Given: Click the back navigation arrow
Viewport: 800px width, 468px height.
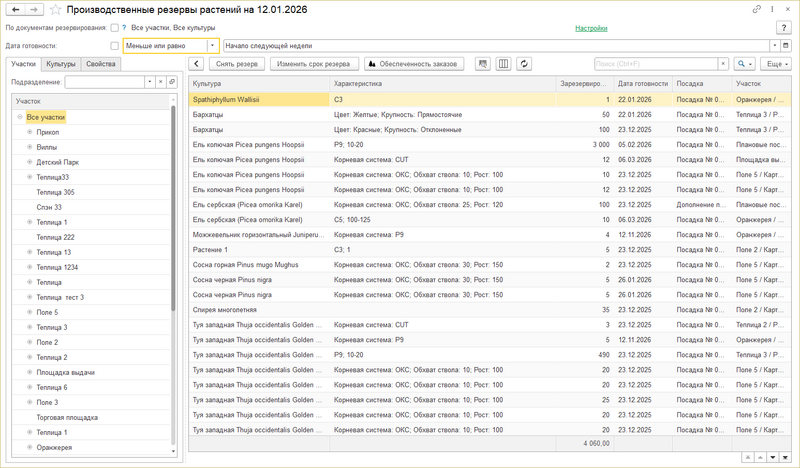Looking at the screenshot, I should [x=15, y=9].
